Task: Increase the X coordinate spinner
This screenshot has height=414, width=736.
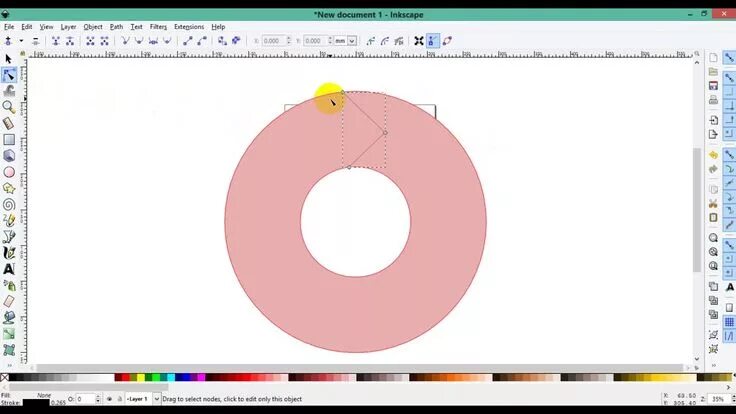Action: (288, 39)
